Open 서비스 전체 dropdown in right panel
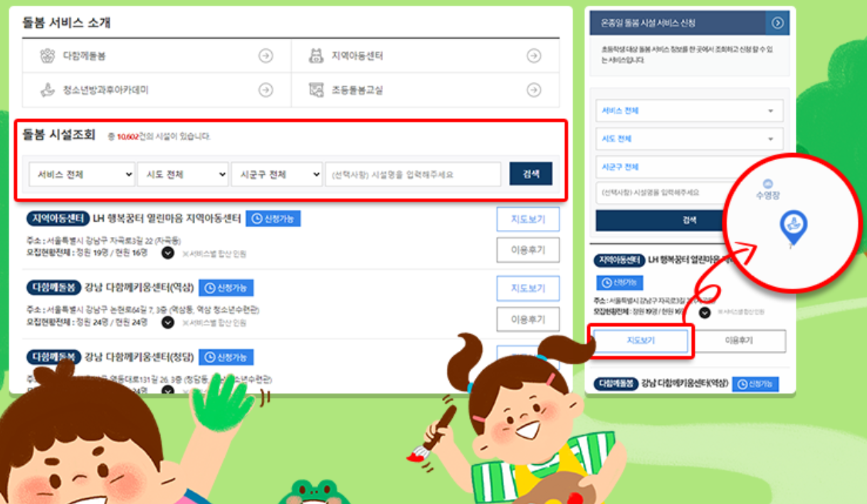867x504 pixels. coord(689,111)
